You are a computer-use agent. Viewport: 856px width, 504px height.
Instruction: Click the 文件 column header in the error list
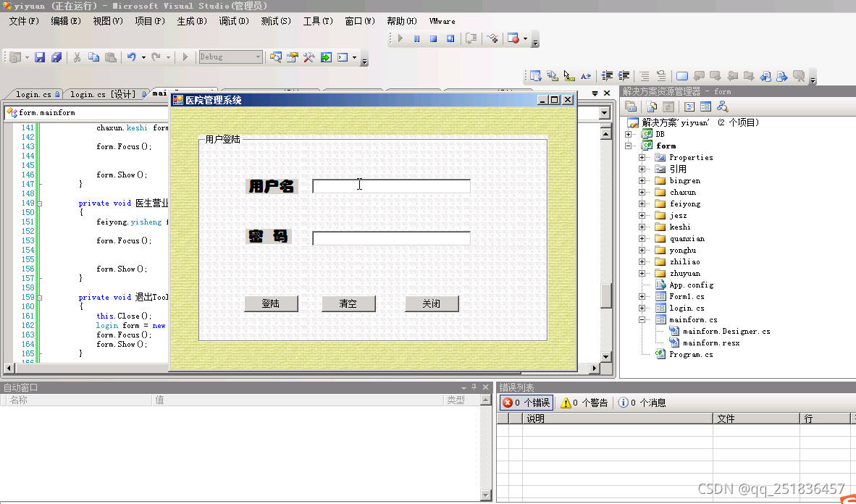coord(756,419)
